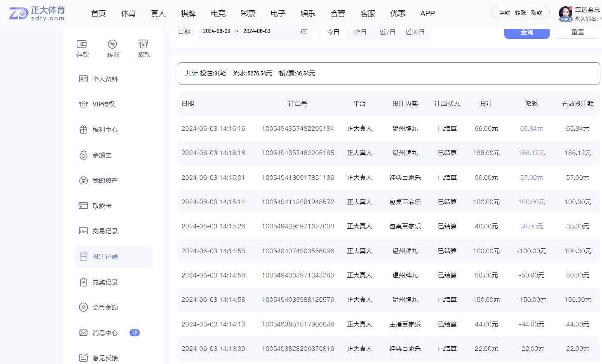Screen dimensions: 602x364
Task: Click the VIP3 user avatar
Action: pos(565,13)
